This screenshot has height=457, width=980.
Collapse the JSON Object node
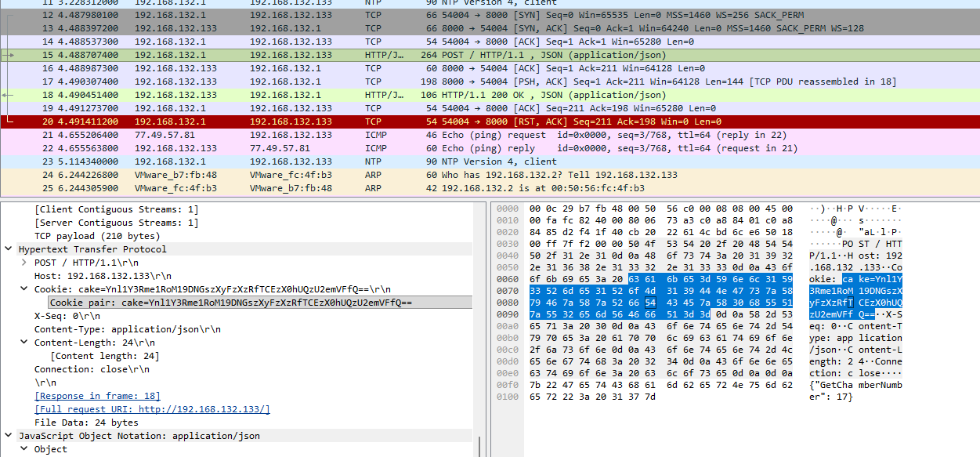coord(25,449)
